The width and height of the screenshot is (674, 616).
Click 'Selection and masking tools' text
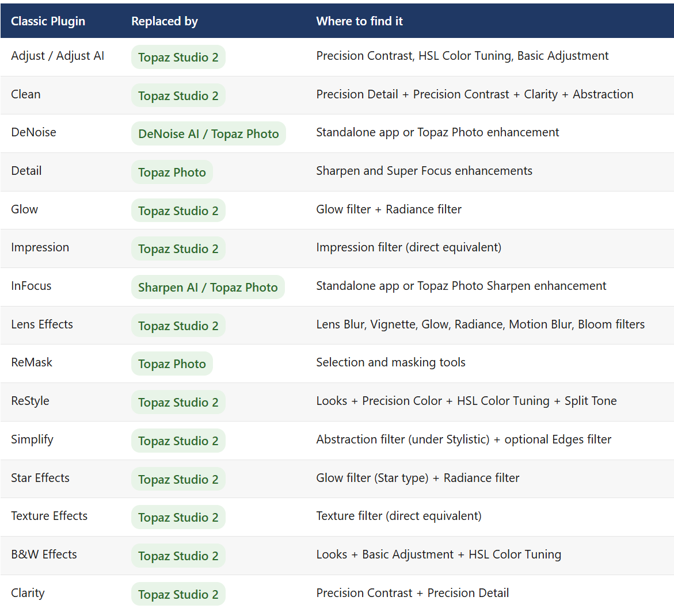click(x=391, y=362)
